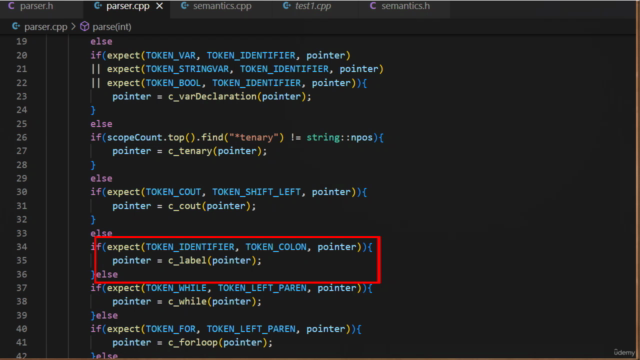The width and height of the screenshot is (640, 360).
Task: Click TOKEN_COLON on line 34
Action: [x=276, y=247]
